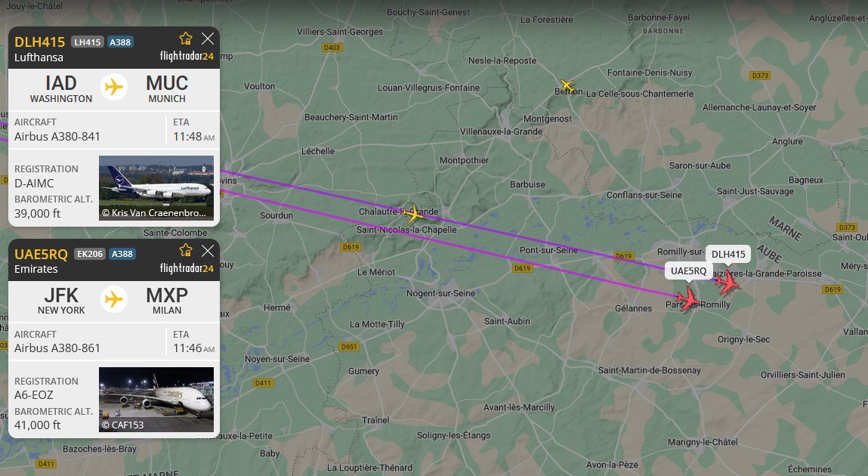Click the A388 type badge on the DLH415 card

click(x=120, y=42)
